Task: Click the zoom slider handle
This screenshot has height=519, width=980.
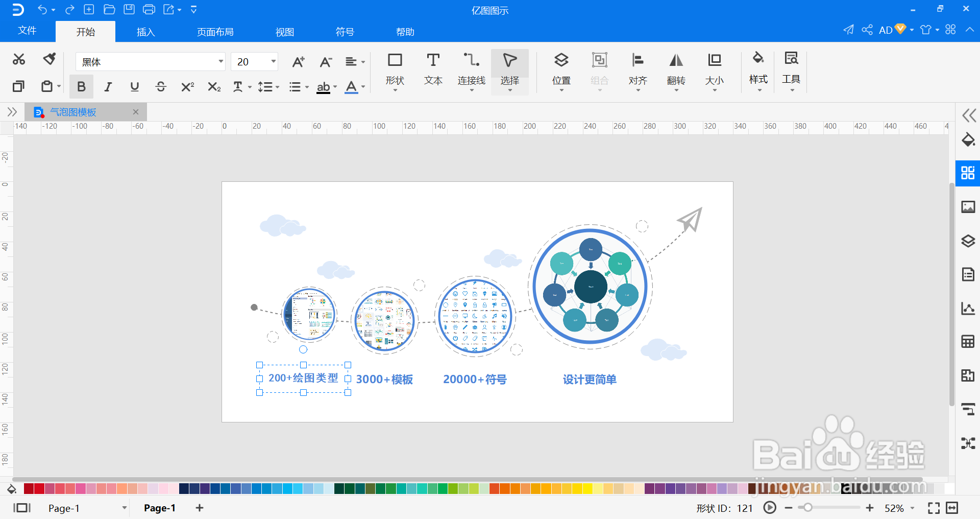Action: pyautogui.click(x=808, y=508)
